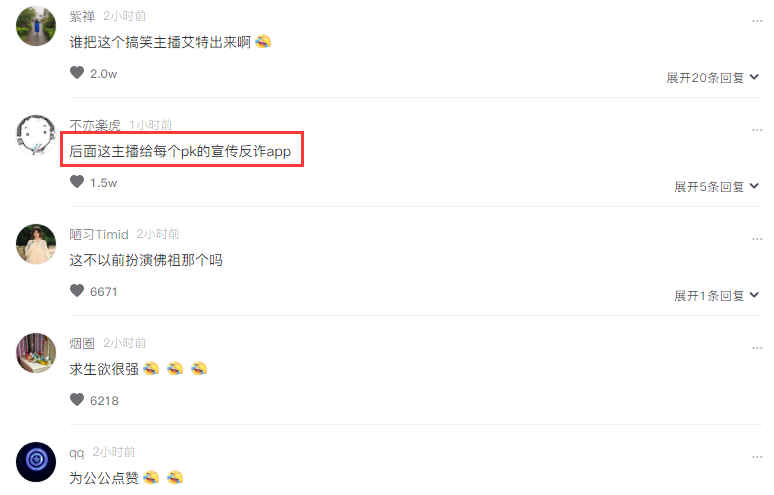
Task: Open ellipsis menu on 烟圈's comment
Action: click(757, 348)
